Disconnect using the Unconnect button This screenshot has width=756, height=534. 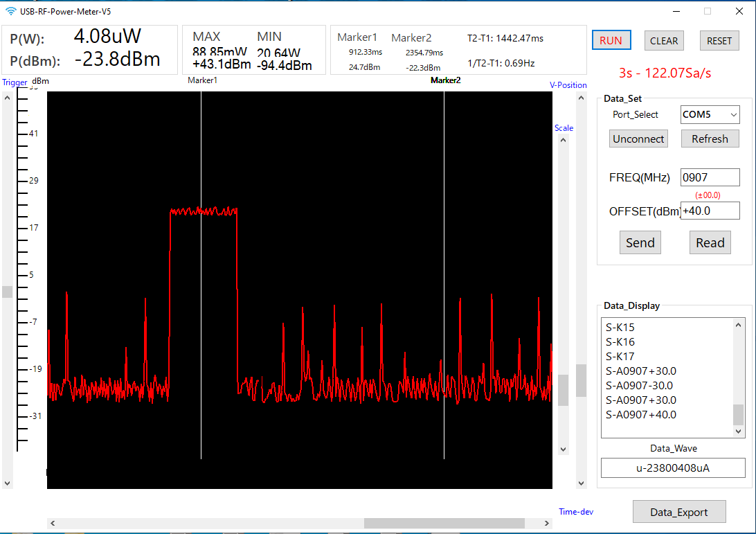(638, 139)
